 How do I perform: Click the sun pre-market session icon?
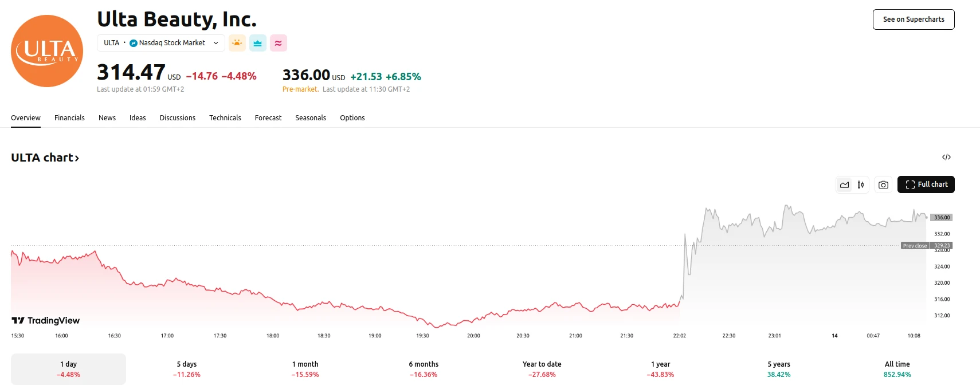pos(237,43)
